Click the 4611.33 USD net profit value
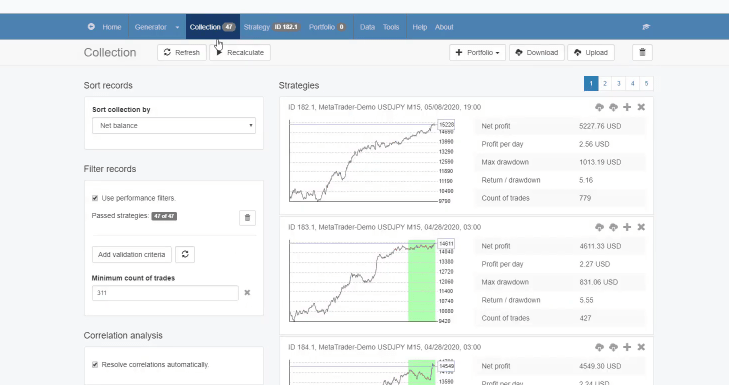This screenshot has width=729, height=385. (600, 246)
